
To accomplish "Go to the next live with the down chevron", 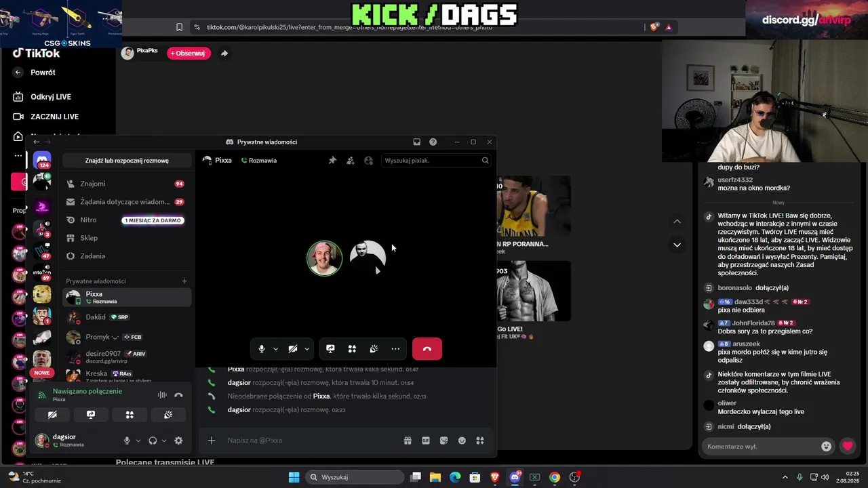I will pos(677,245).
